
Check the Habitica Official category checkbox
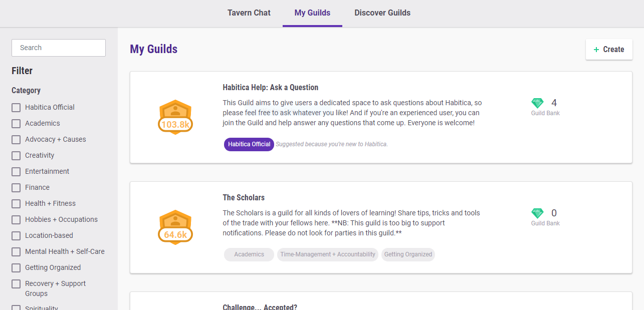click(x=16, y=108)
